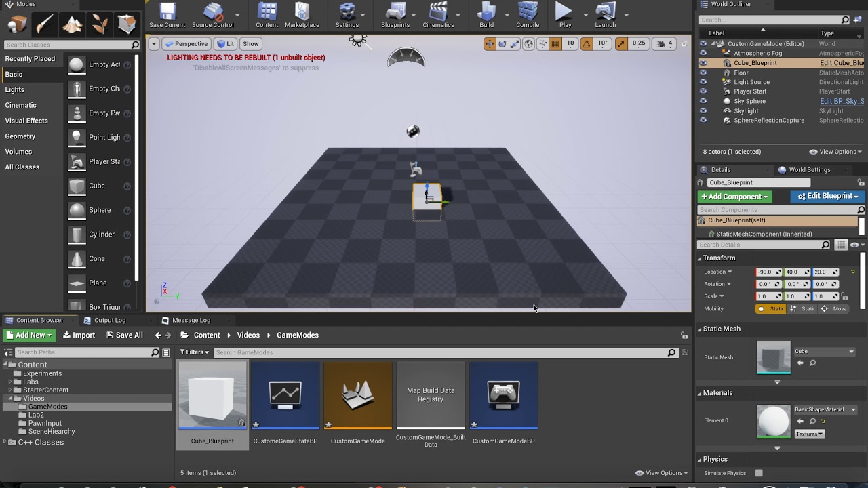Image resolution: width=868 pixels, height=488 pixels.
Task: Set Mobility to Static
Action: [770, 309]
